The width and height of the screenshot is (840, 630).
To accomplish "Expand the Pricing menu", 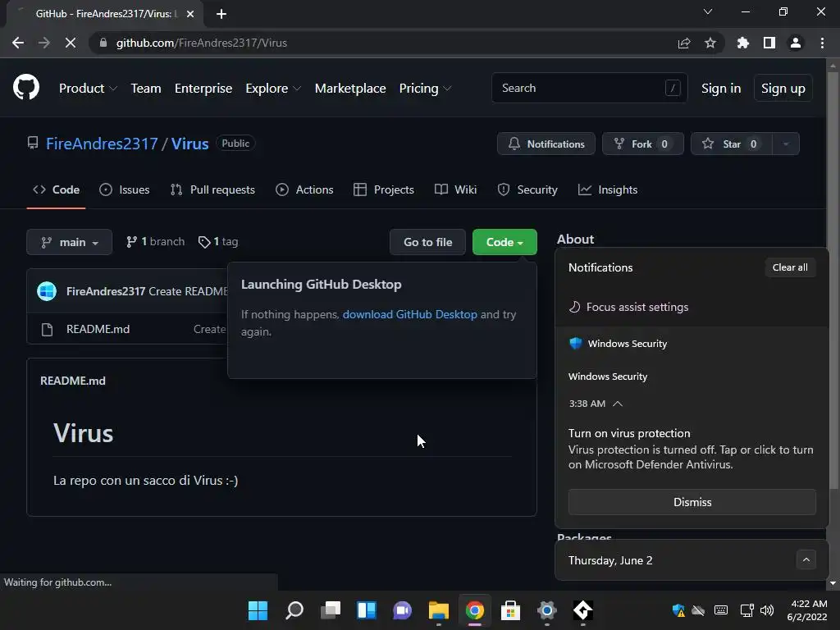I will (x=426, y=89).
